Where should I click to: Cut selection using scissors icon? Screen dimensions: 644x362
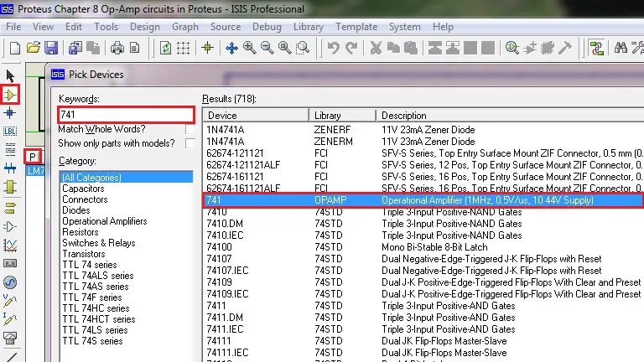[x=376, y=48]
